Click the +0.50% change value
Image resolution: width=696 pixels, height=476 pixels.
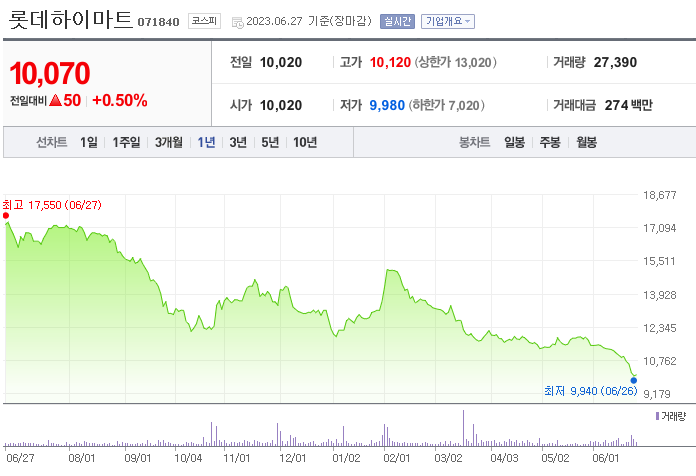[x=120, y=101]
